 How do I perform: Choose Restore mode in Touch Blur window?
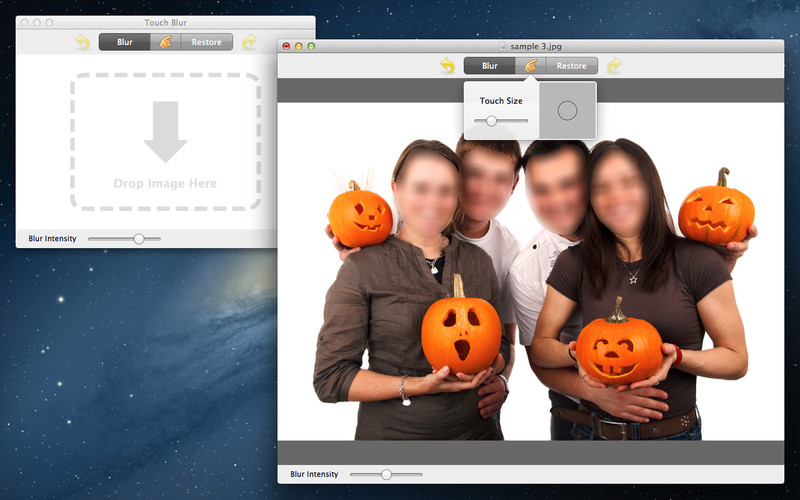[x=207, y=42]
